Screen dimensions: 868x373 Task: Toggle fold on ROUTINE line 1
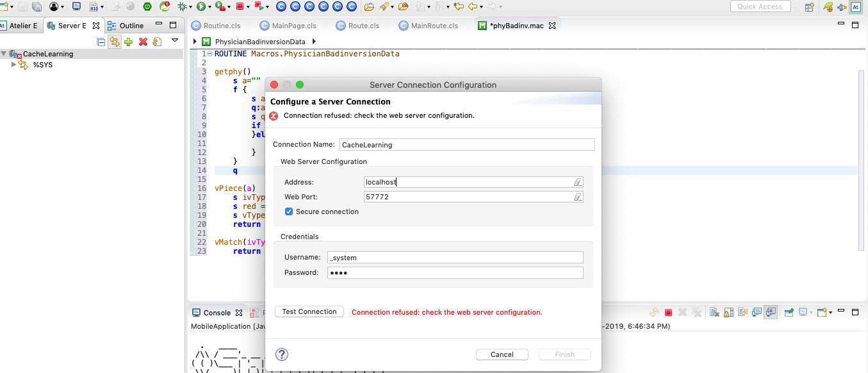(209, 54)
